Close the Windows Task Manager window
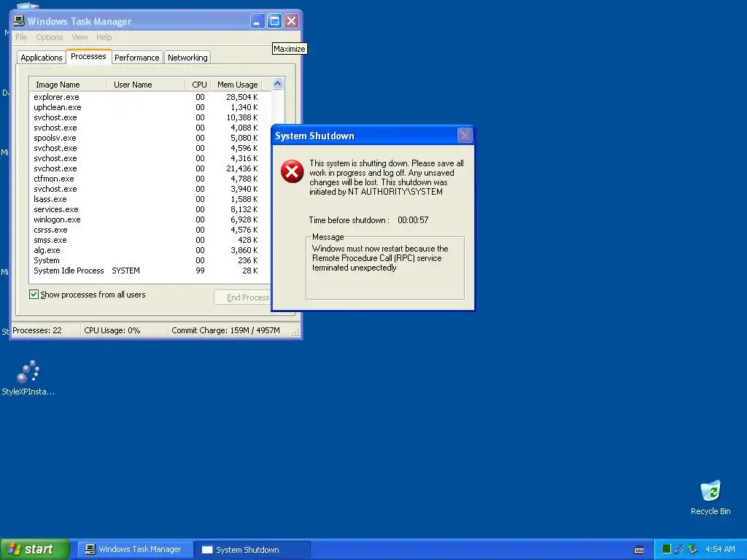Image resolution: width=747 pixels, height=560 pixels. pos(291,21)
